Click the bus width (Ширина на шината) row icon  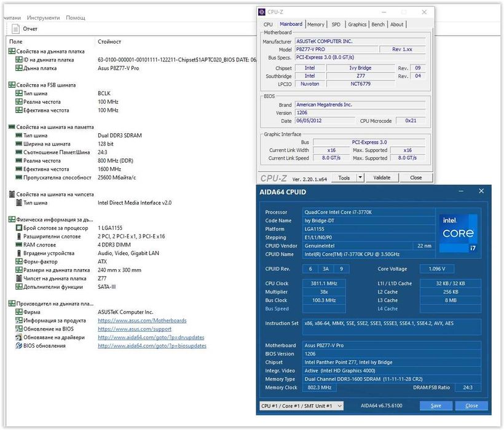point(19,144)
